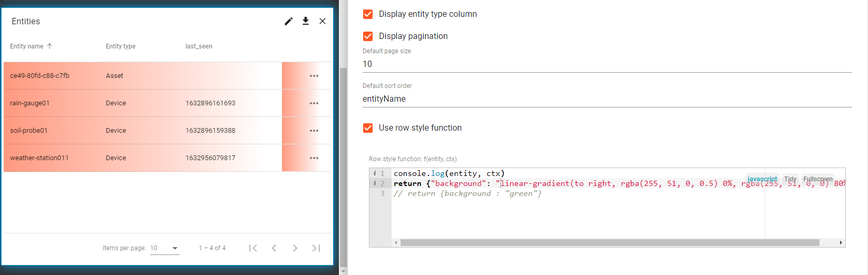Uncheck Display pagination option
Viewport: 868px width, 275px height.
(368, 36)
